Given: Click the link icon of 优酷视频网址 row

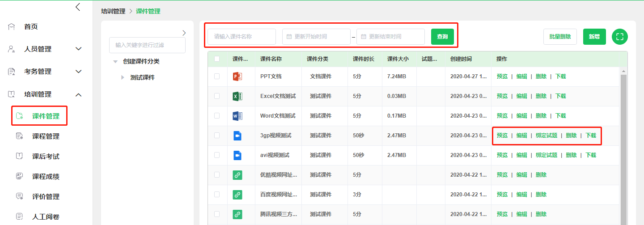Looking at the screenshot, I should 237,175.
